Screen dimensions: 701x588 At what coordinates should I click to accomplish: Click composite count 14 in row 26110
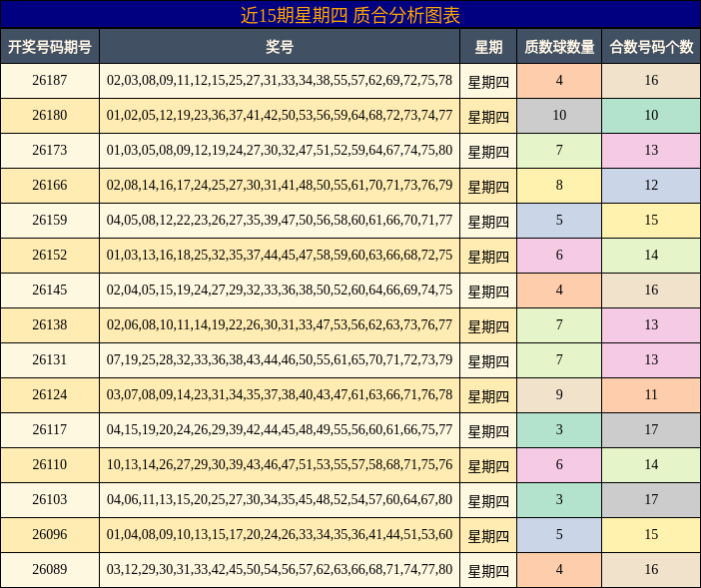point(651,464)
